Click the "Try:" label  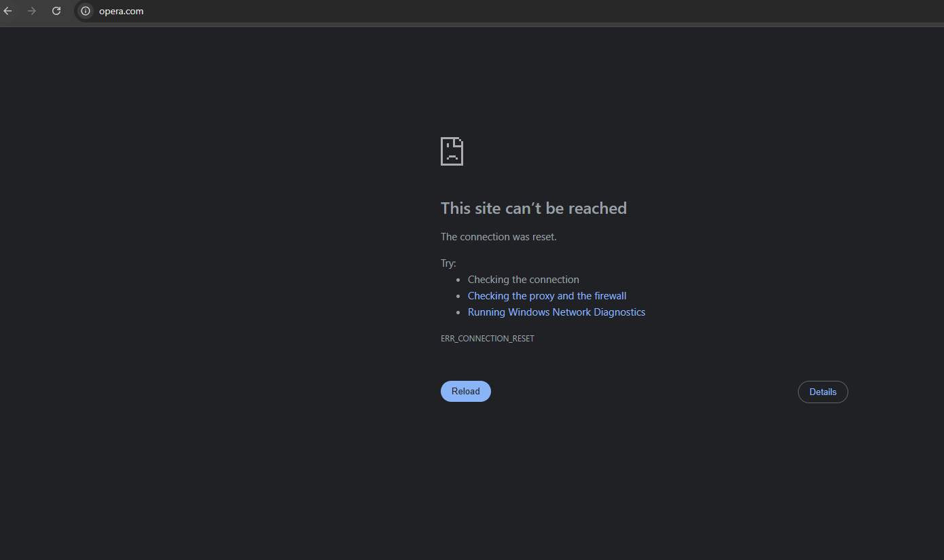point(448,263)
